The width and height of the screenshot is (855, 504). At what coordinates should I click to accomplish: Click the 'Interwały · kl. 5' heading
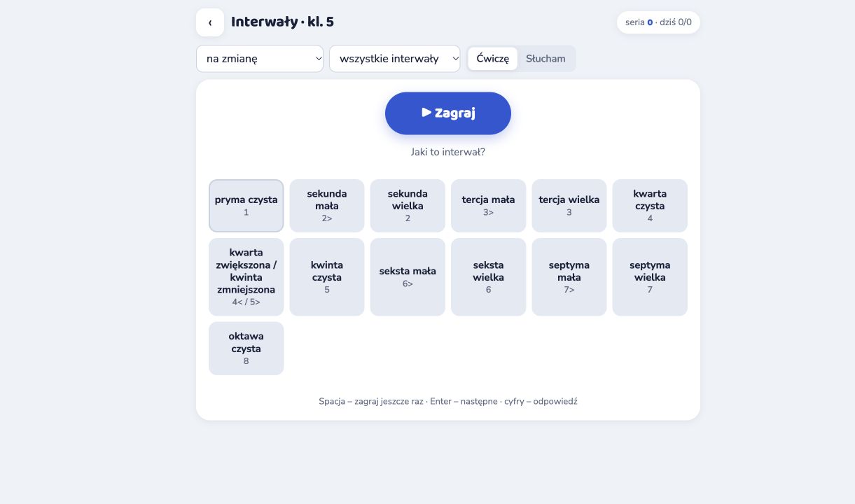(x=282, y=22)
